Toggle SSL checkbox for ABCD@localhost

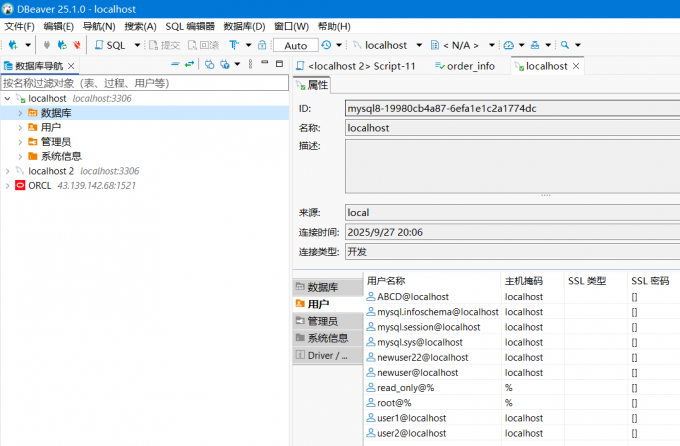click(x=635, y=297)
